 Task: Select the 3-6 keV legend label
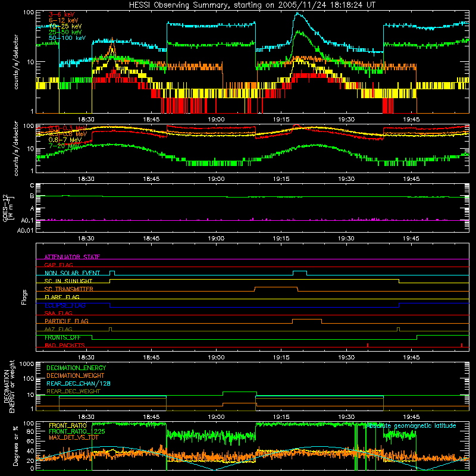coord(62,14)
